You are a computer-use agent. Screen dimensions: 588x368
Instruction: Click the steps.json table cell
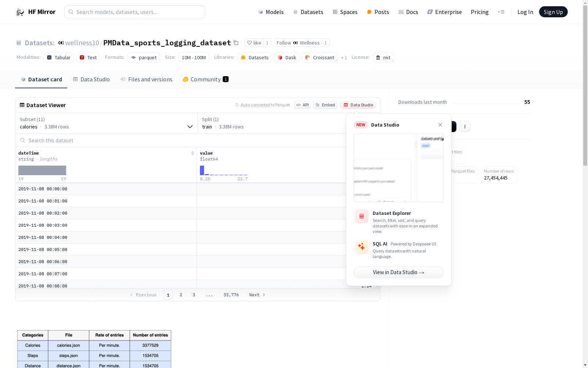coord(69,356)
